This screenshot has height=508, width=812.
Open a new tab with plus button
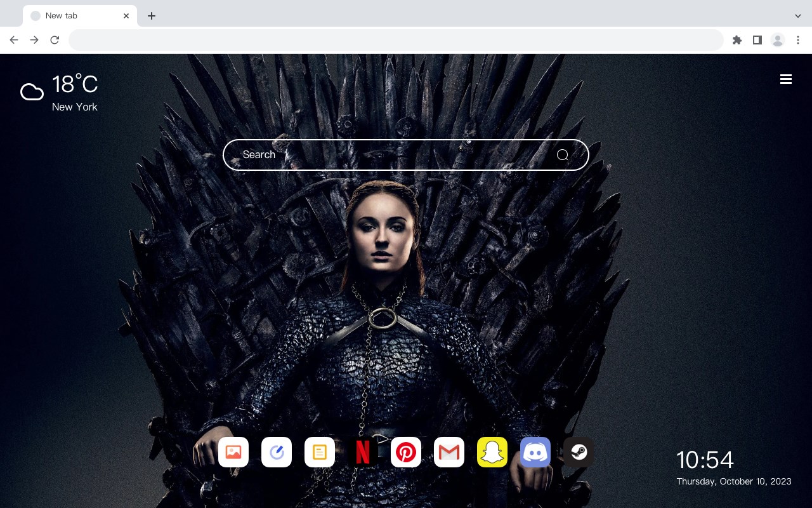[x=151, y=16]
